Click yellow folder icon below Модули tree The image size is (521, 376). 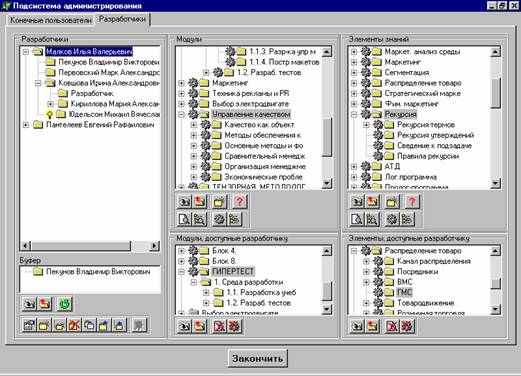pos(219,201)
